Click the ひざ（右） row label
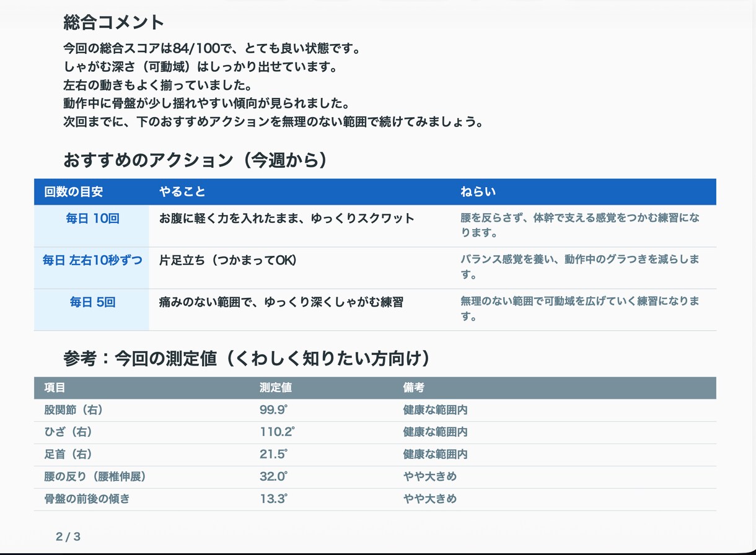Image resolution: width=756 pixels, height=555 pixels. [68, 432]
